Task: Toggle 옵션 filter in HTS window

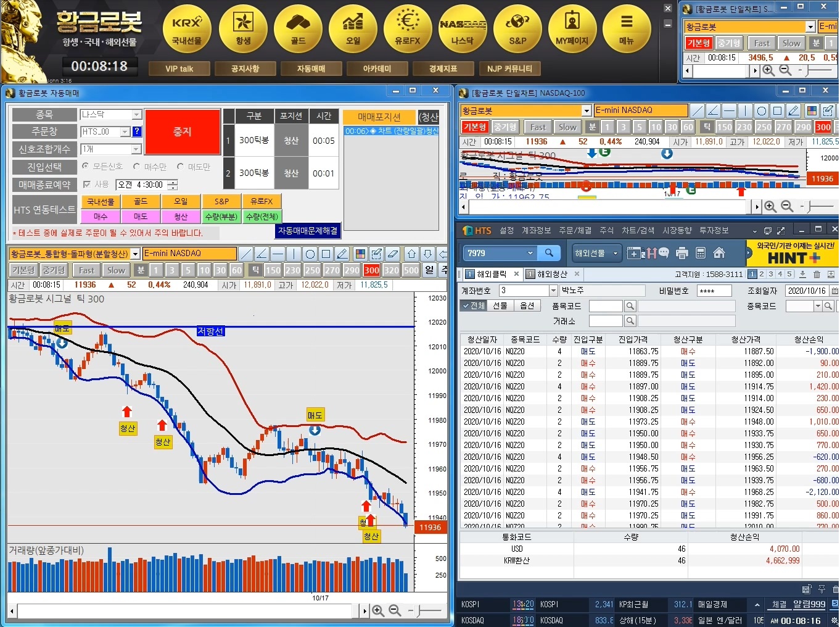Action: 527,305
